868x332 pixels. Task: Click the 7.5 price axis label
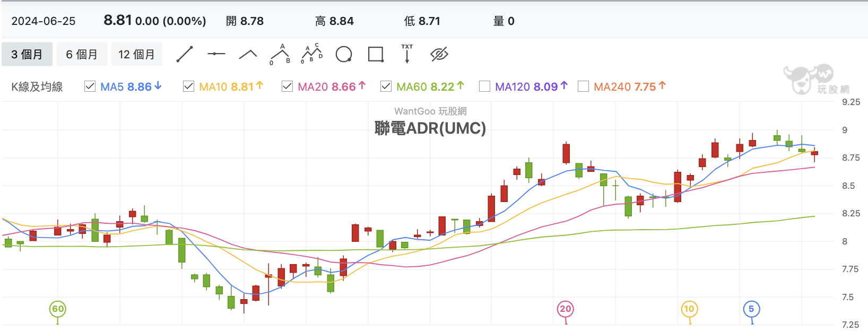coord(848,297)
